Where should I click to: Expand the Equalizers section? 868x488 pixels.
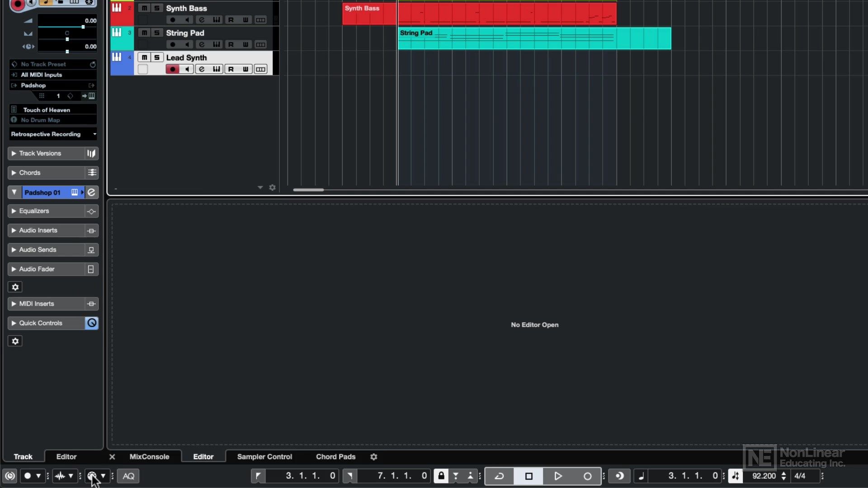point(14,211)
